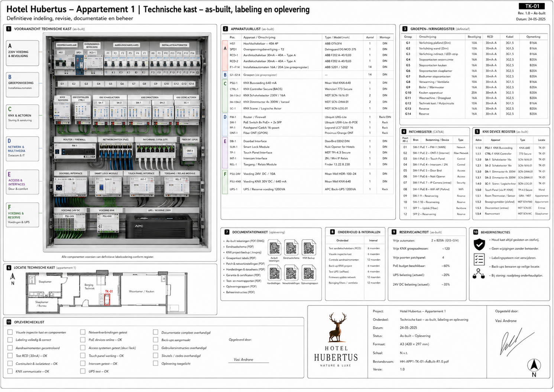Select legend card A 230V Voeding & Beveiliging
Image resolution: width=554 pixels, height=392 pixels.
(x=22, y=53)
